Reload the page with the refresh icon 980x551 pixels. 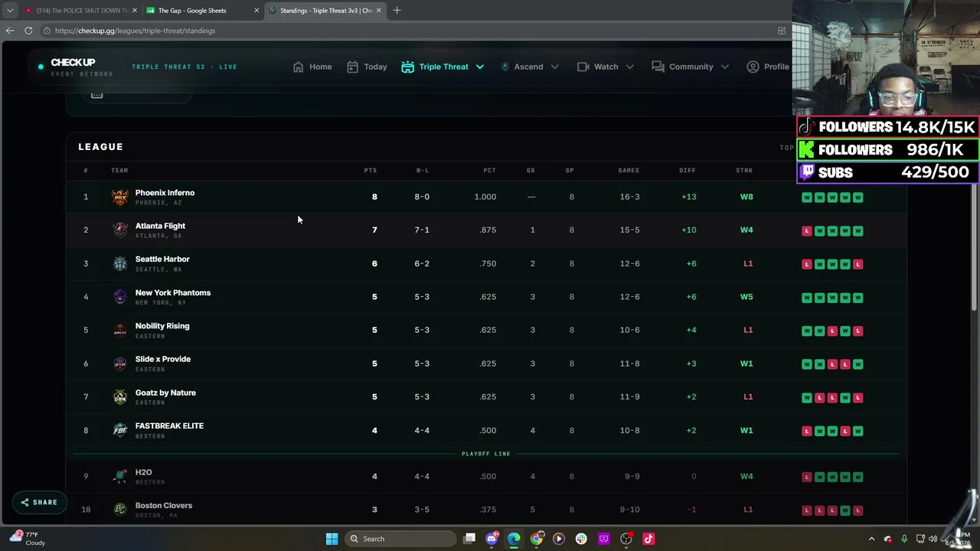[28, 31]
